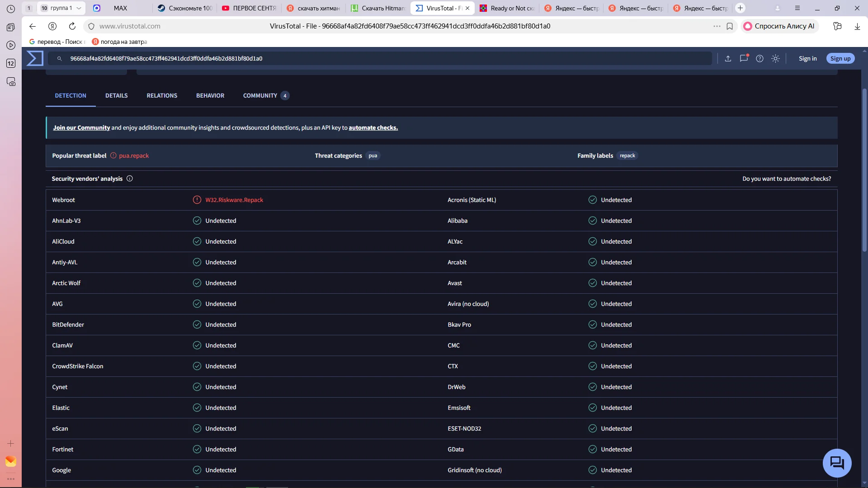Switch to the RELATIONS tab
Screen dimensions: 868x488
point(162,95)
